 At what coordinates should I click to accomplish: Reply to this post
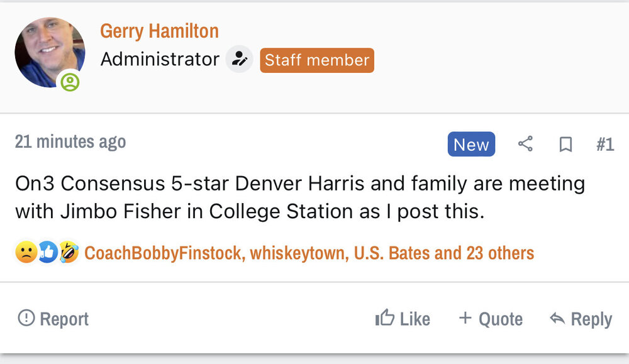point(581,319)
